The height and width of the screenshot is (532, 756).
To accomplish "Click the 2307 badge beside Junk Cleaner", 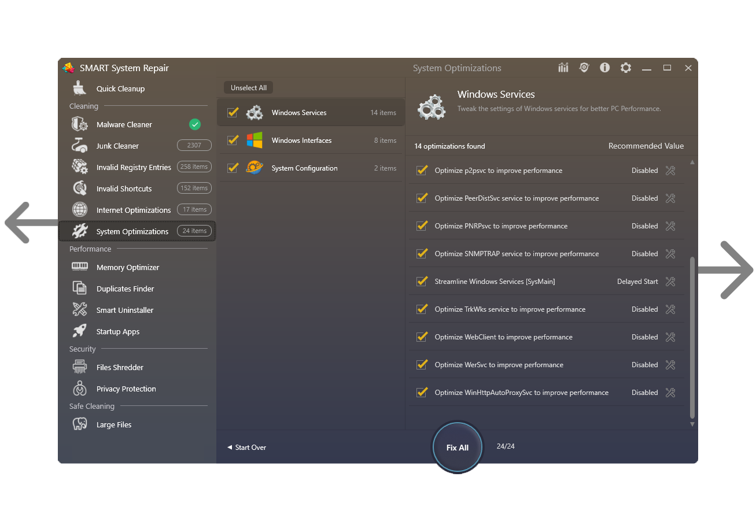I will [194, 145].
